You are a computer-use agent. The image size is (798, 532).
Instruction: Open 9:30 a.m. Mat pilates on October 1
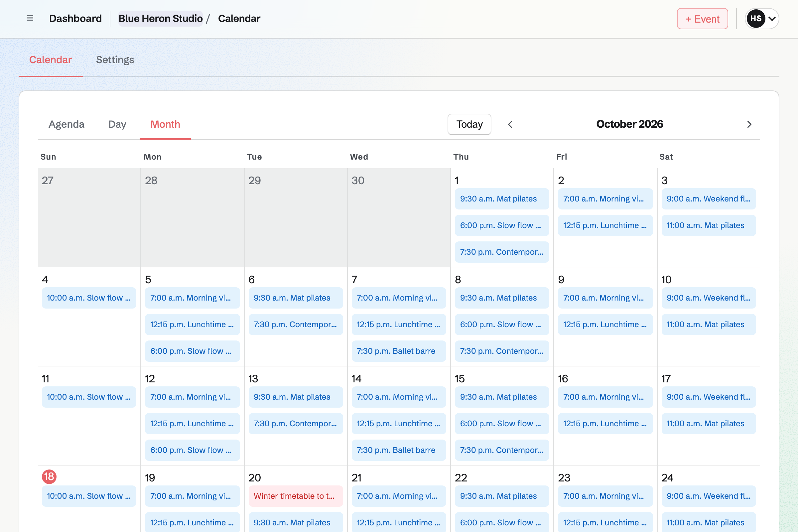(x=502, y=199)
